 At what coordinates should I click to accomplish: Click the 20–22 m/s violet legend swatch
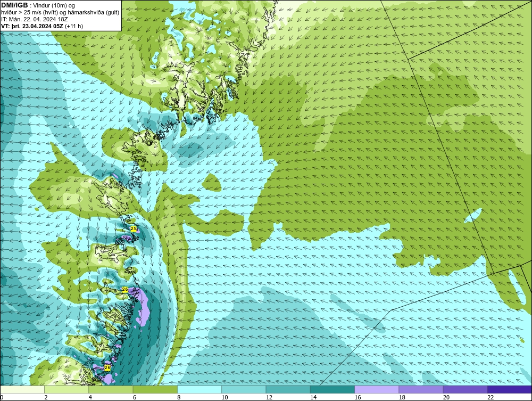465,389
